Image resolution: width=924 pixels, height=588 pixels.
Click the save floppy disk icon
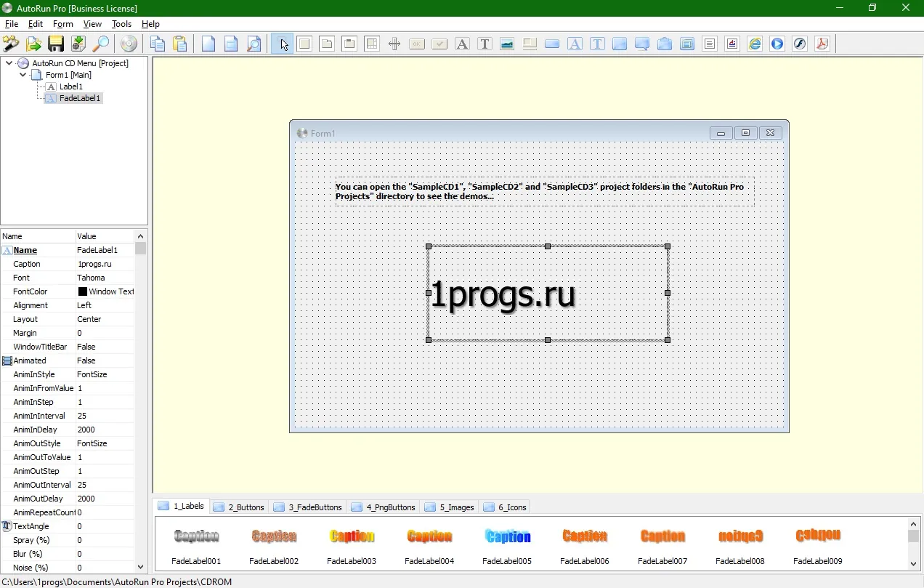click(x=56, y=44)
